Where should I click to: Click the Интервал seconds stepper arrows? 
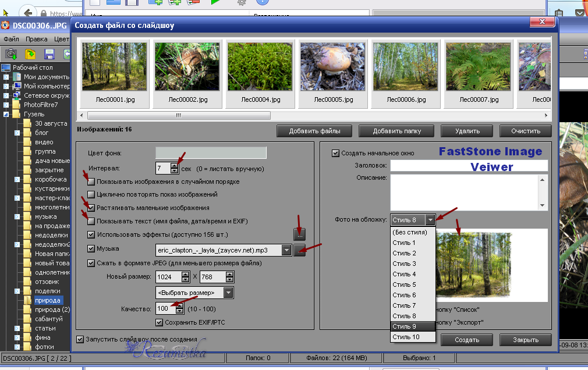point(174,168)
